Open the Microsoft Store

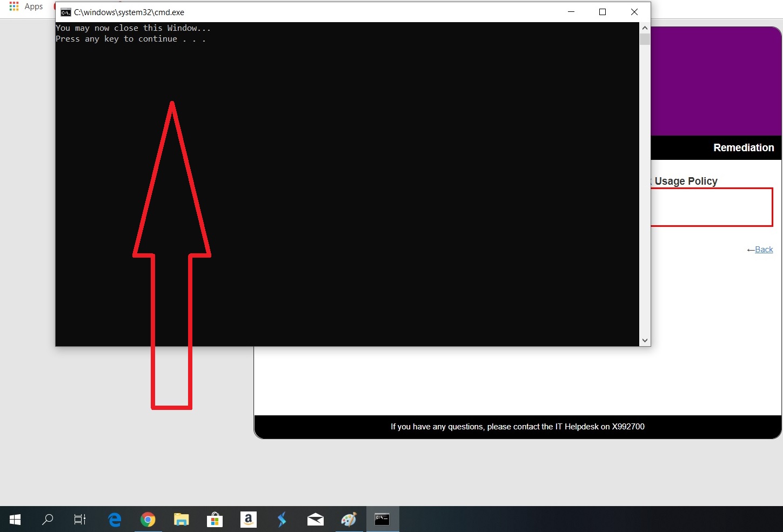[x=215, y=520]
